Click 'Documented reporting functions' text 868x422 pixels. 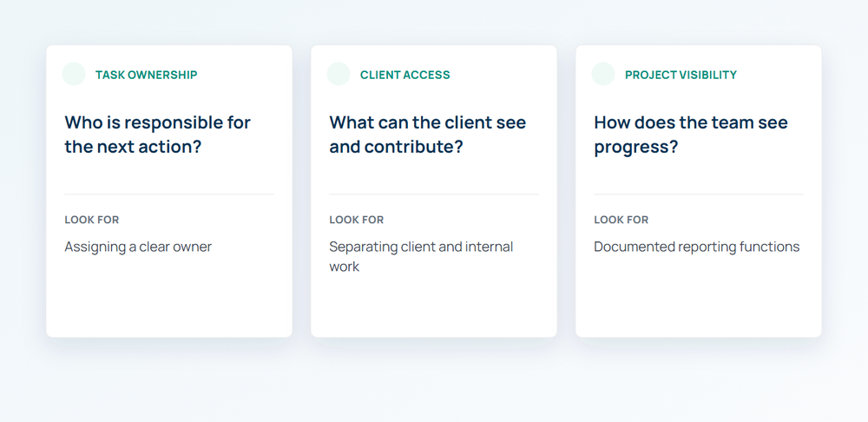point(697,247)
